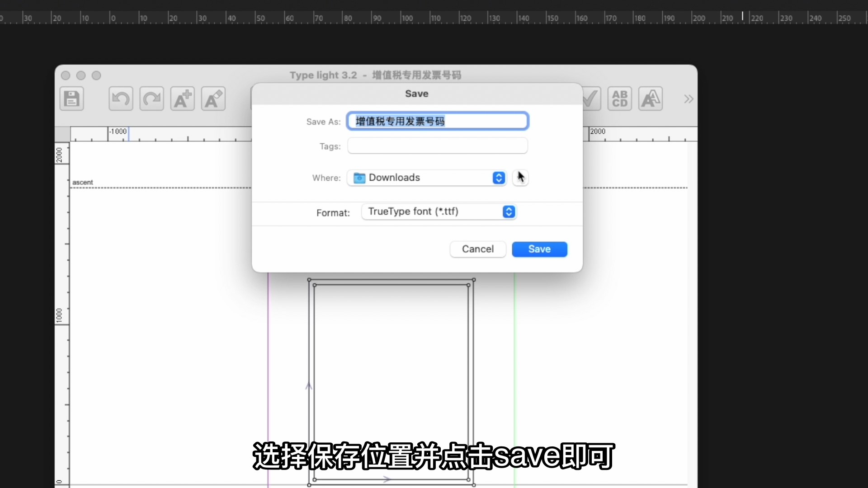Click the floppy disk save icon
The image size is (868, 488).
[71, 99]
